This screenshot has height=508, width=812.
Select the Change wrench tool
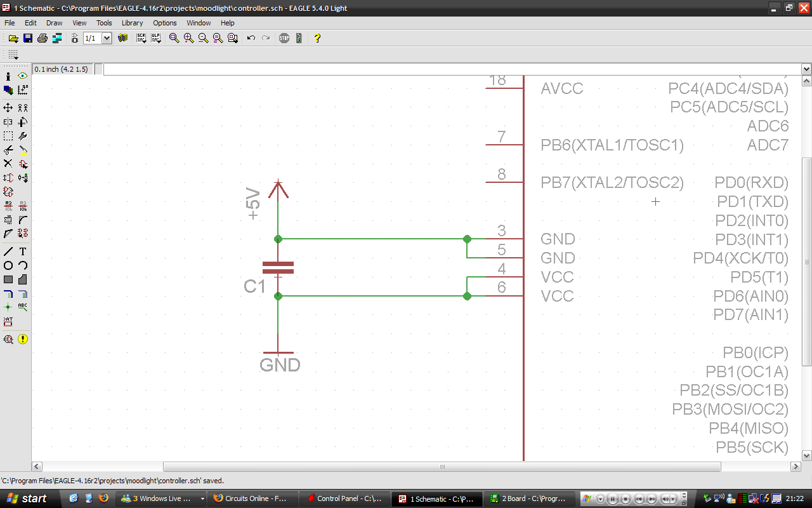(23, 136)
